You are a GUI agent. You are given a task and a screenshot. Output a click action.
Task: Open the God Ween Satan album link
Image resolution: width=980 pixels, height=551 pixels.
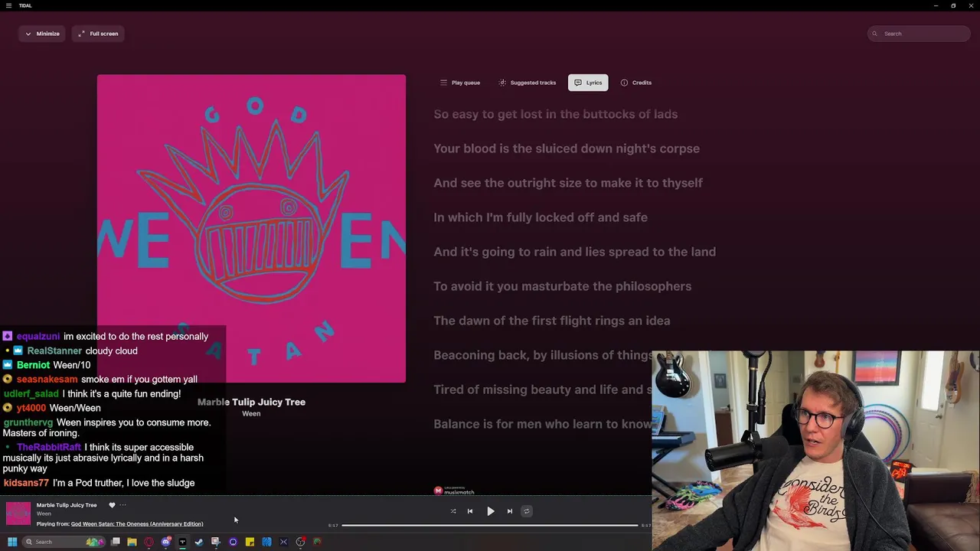(137, 524)
